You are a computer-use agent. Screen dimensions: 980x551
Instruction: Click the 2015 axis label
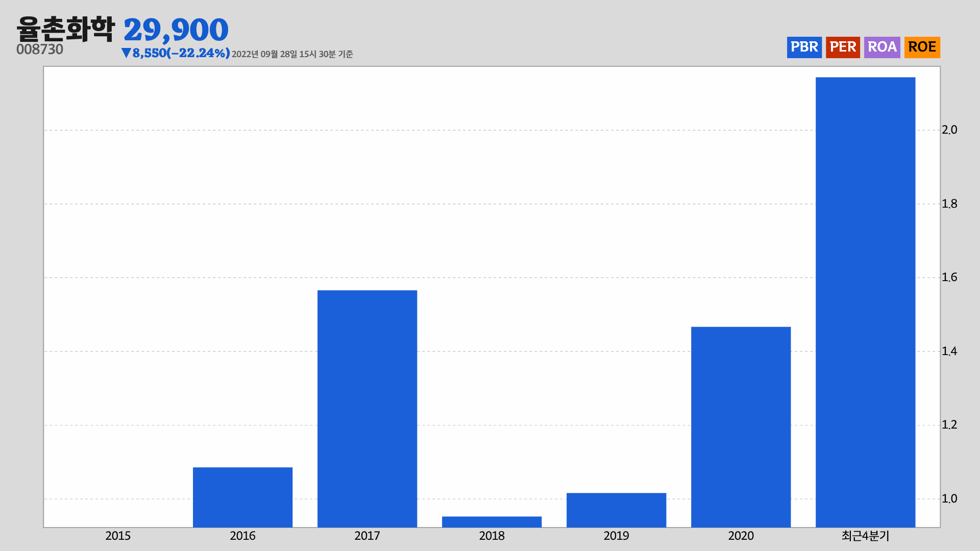[x=118, y=536]
